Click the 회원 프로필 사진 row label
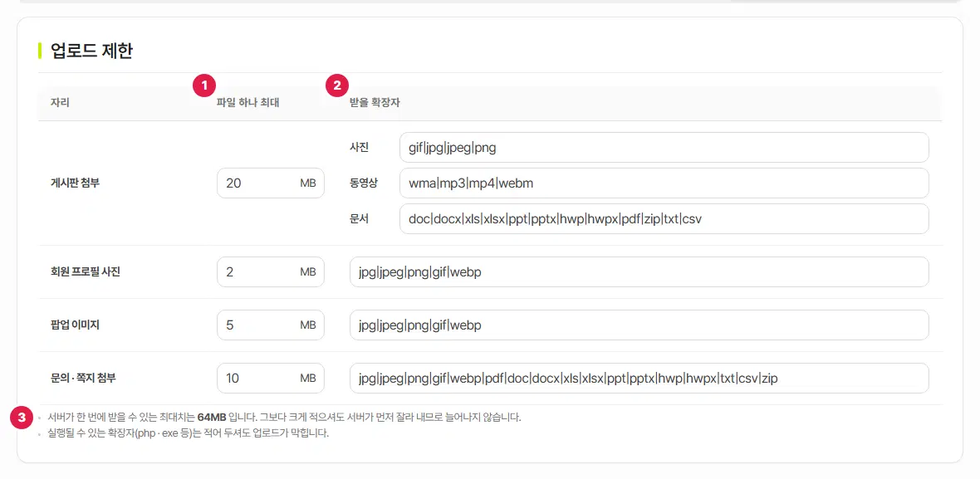 coord(85,271)
